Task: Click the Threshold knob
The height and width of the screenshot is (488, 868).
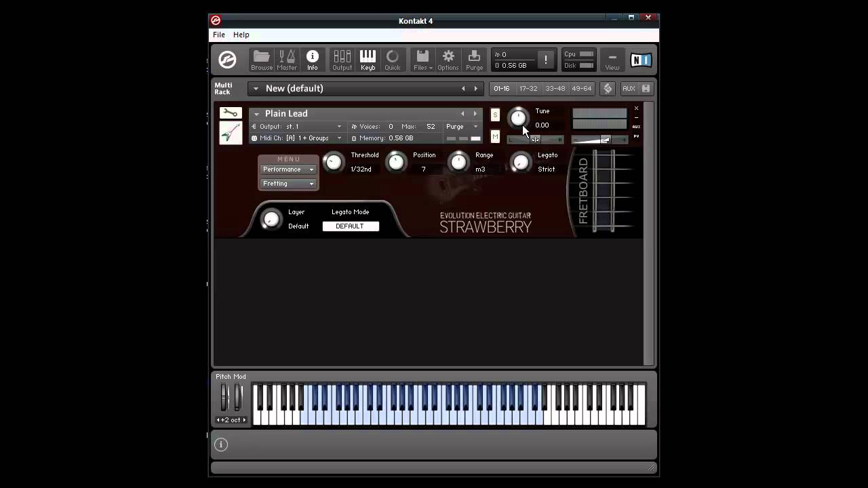Action: (333, 162)
